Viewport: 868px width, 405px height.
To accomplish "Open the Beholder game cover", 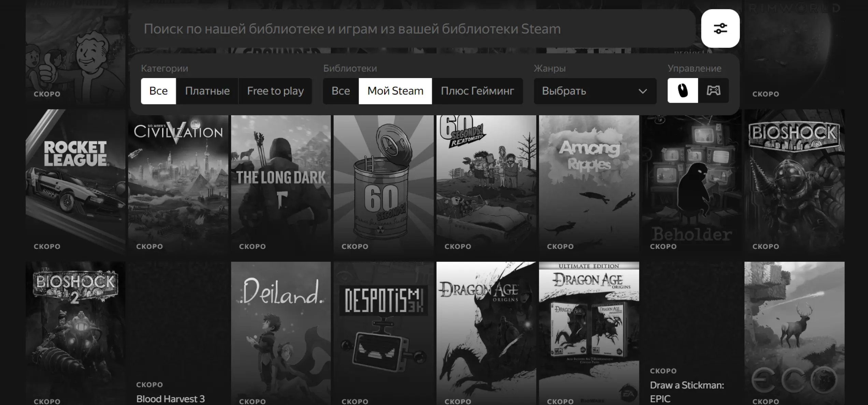I will tap(692, 184).
